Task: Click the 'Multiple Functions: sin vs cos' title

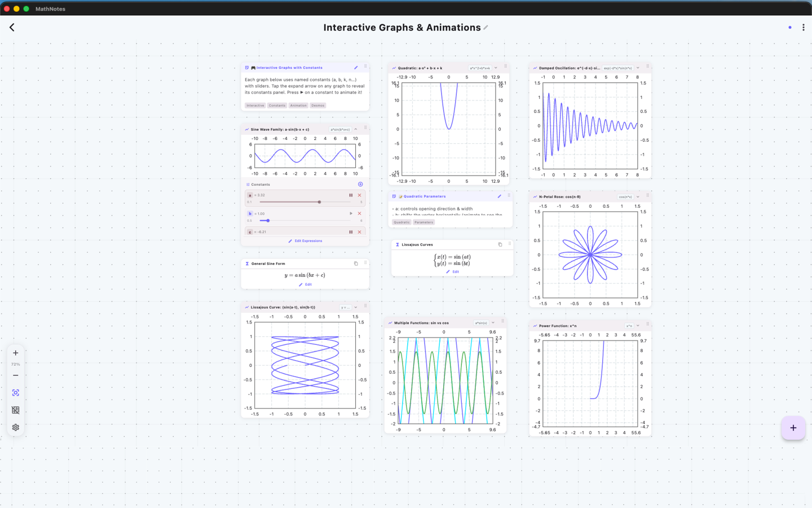Action: (x=421, y=323)
